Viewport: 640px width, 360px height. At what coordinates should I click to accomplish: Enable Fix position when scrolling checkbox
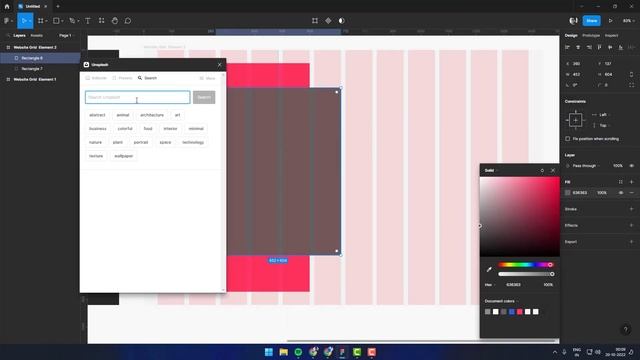click(x=568, y=139)
